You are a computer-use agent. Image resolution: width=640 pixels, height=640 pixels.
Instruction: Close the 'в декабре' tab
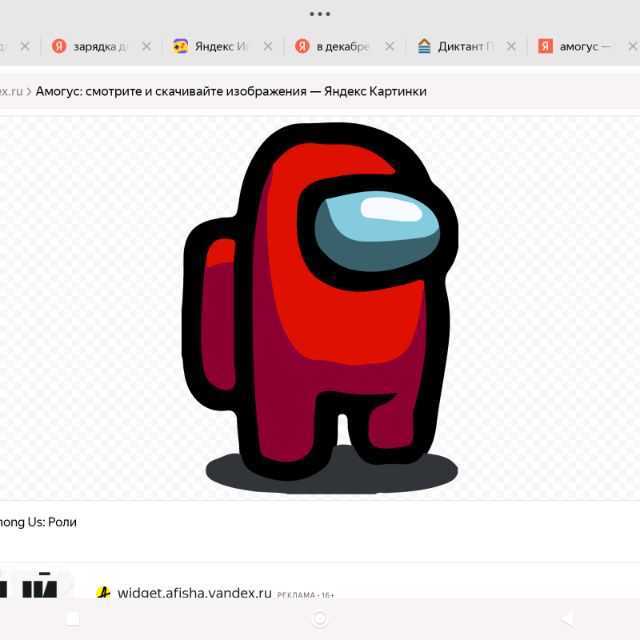[x=390, y=47]
